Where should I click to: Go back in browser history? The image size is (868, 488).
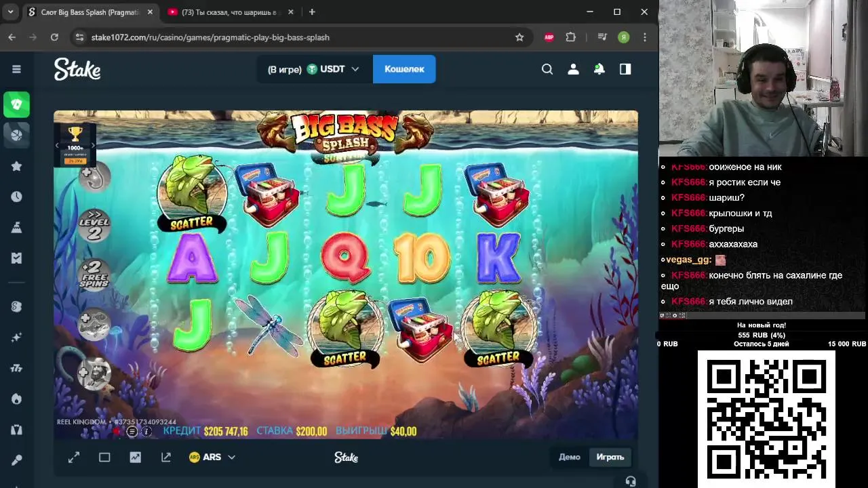12,37
